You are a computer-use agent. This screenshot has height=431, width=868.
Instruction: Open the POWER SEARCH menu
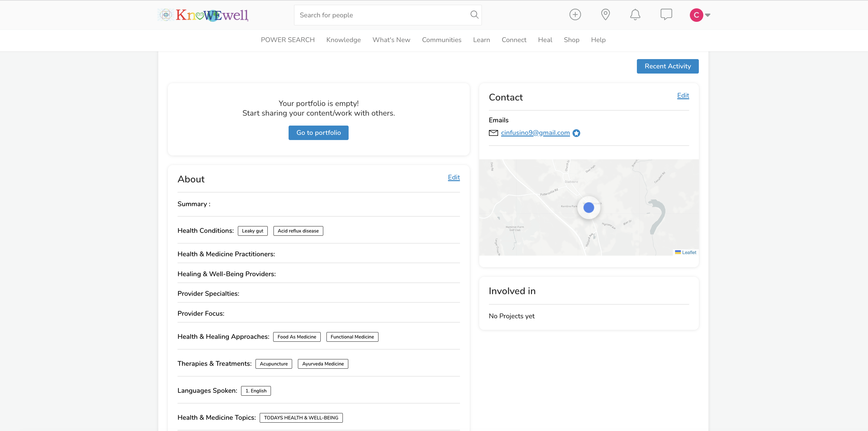point(287,40)
